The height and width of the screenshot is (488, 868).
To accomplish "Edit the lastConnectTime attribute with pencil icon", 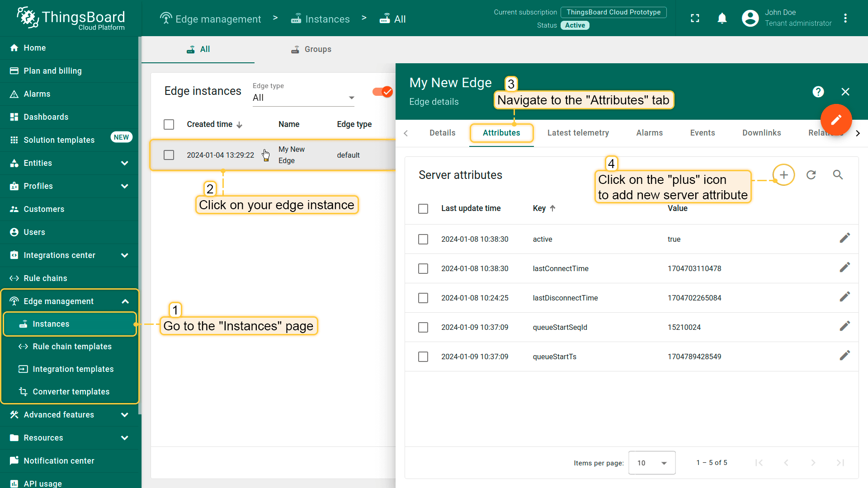I will 844,268.
